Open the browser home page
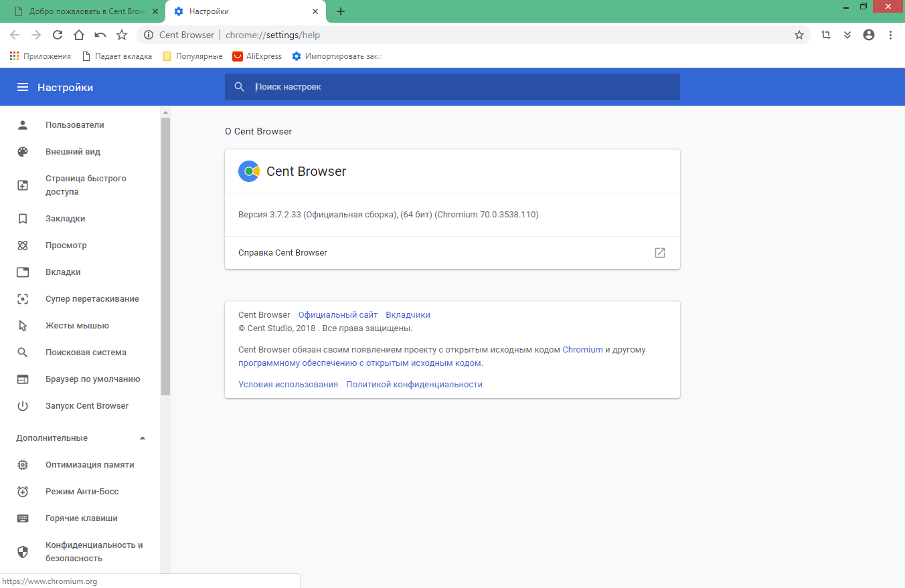Image resolution: width=905 pixels, height=588 pixels. 79,35
